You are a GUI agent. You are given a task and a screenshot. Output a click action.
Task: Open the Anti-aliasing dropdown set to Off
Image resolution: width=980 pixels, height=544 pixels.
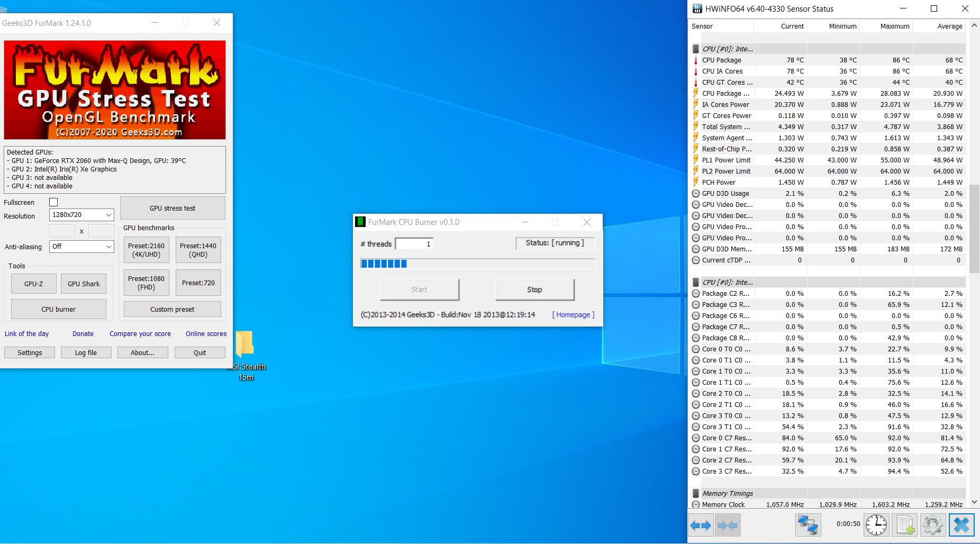81,247
